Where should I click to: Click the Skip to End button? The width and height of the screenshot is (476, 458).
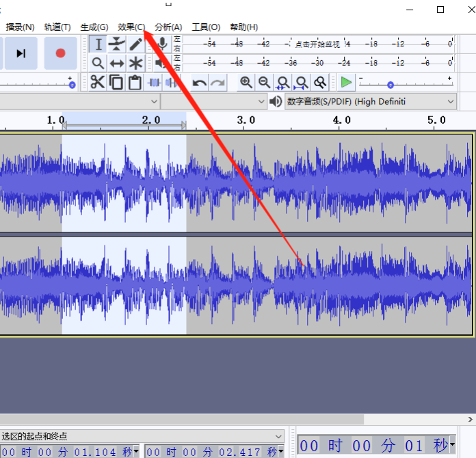point(21,53)
